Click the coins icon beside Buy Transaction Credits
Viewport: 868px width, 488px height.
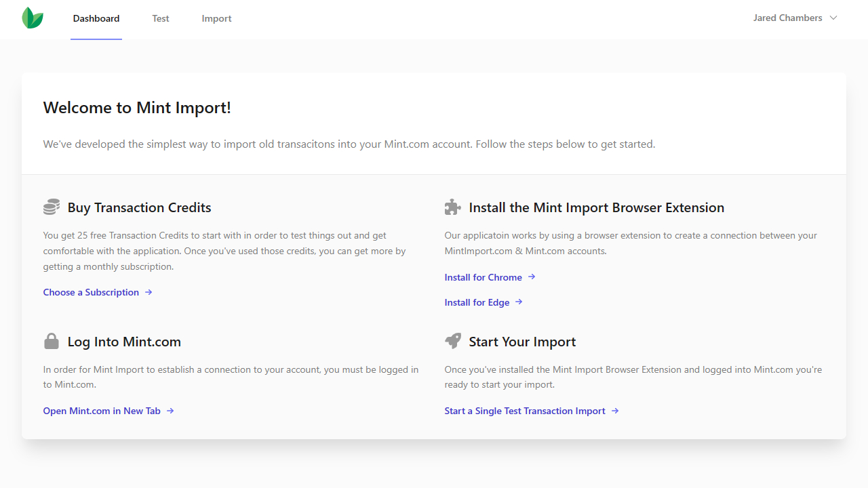tap(52, 207)
